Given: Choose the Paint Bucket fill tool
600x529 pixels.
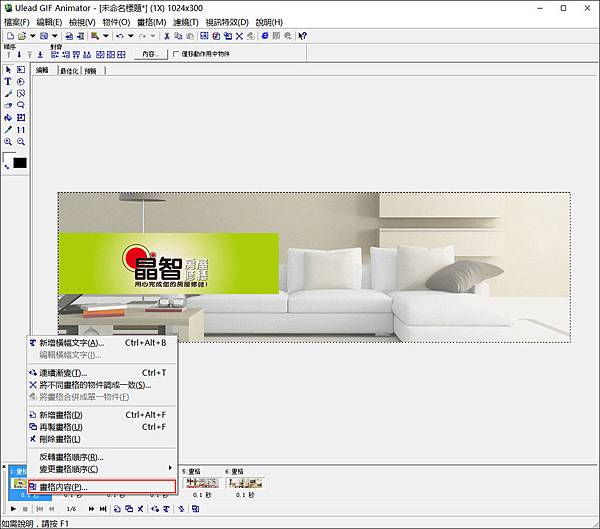Looking at the screenshot, I should 8,117.
